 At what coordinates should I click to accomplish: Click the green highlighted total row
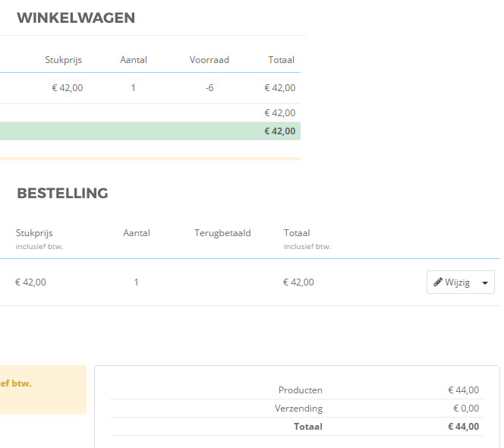[x=150, y=131]
